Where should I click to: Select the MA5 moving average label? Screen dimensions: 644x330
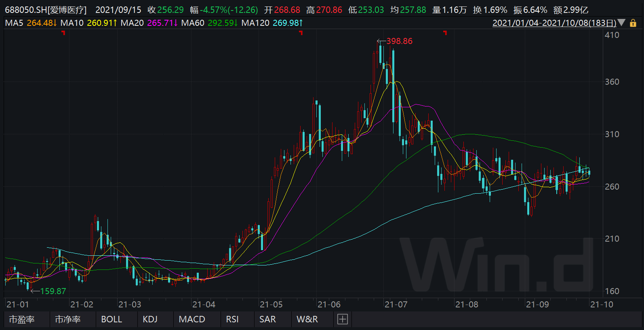tap(14, 23)
